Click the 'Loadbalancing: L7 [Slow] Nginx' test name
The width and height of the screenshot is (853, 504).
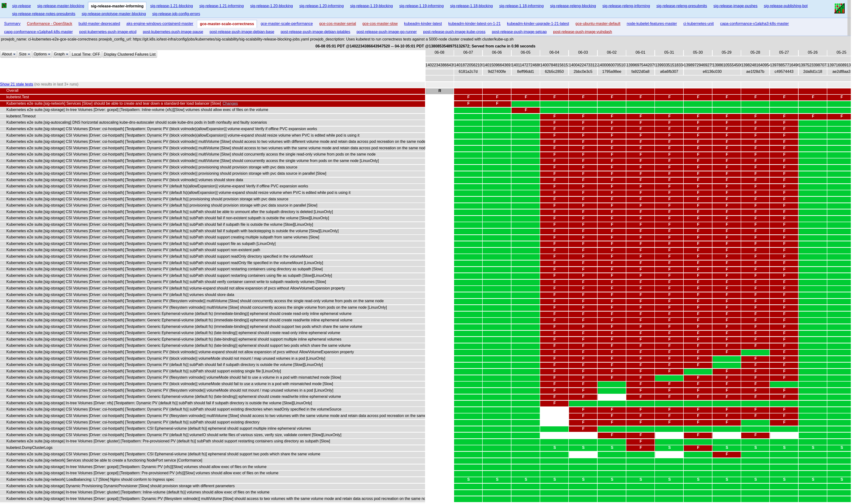tap(90, 480)
